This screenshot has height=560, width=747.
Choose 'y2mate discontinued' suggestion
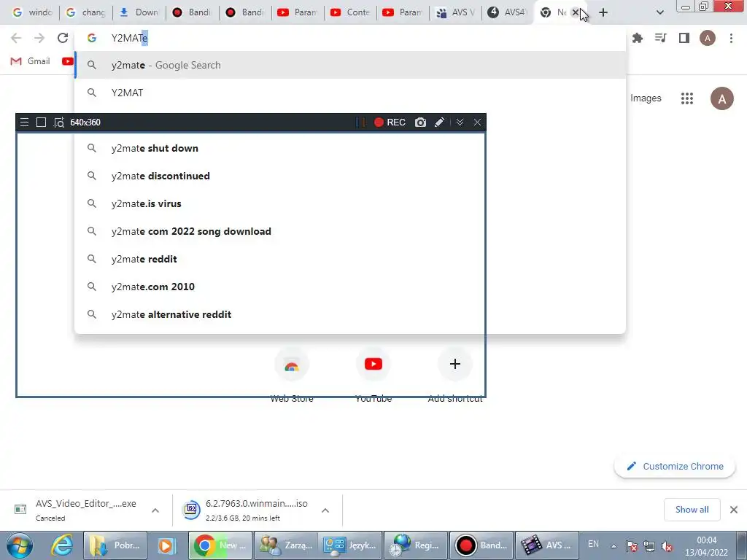350,176
